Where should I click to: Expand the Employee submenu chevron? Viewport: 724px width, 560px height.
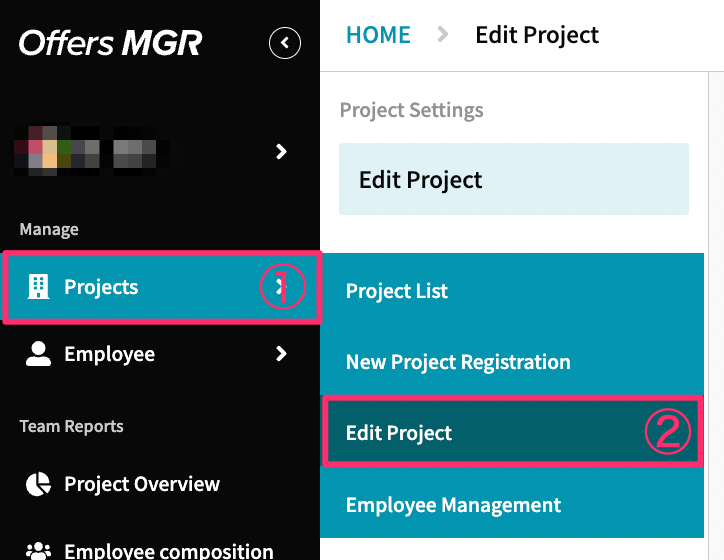pyautogui.click(x=281, y=354)
